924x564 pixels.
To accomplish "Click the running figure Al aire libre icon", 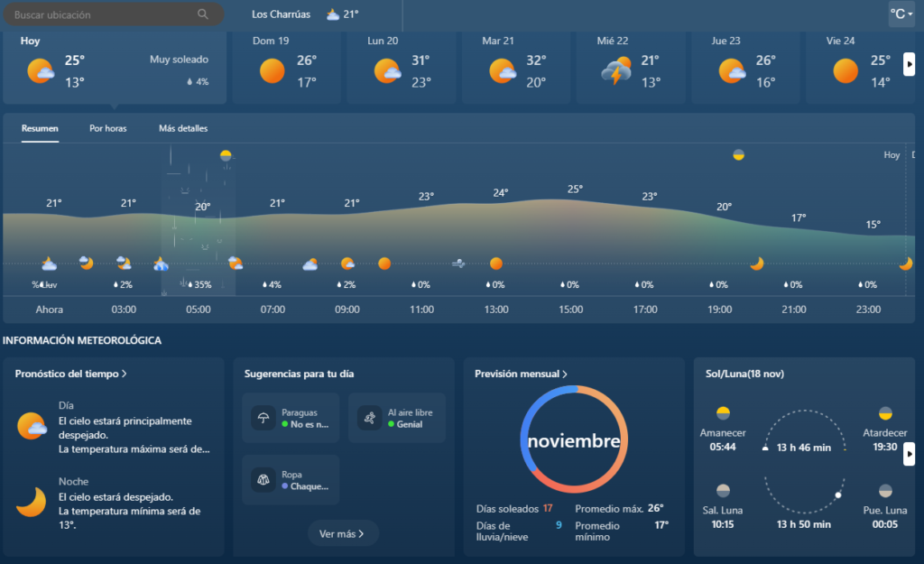I will [368, 418].
